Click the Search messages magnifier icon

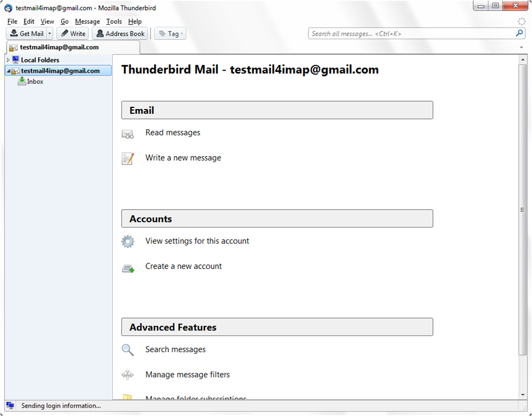coord(128,350)
